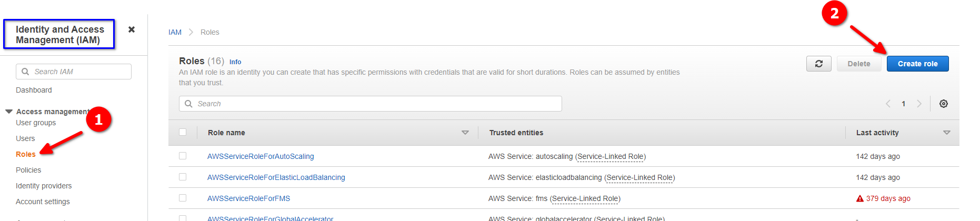Click the warning icon beside 379 days ago
This screenshot has height=221, width=980.
click(860, 198)
